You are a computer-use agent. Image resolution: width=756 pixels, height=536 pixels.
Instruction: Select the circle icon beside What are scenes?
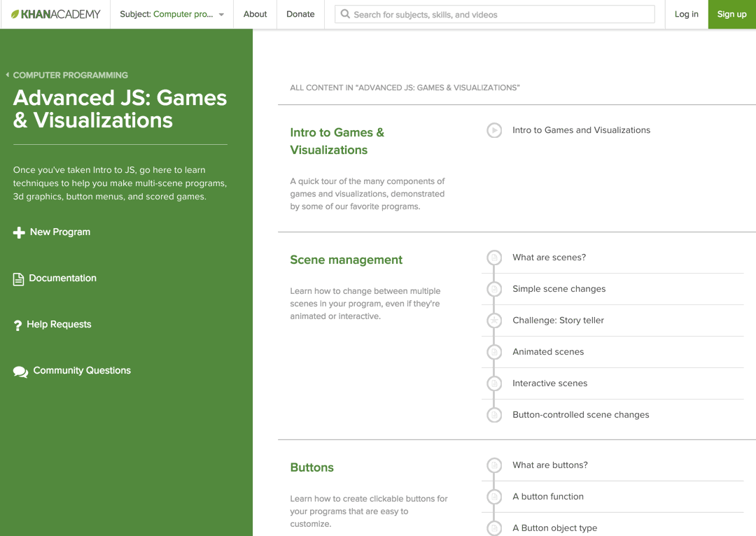point(494,258)
